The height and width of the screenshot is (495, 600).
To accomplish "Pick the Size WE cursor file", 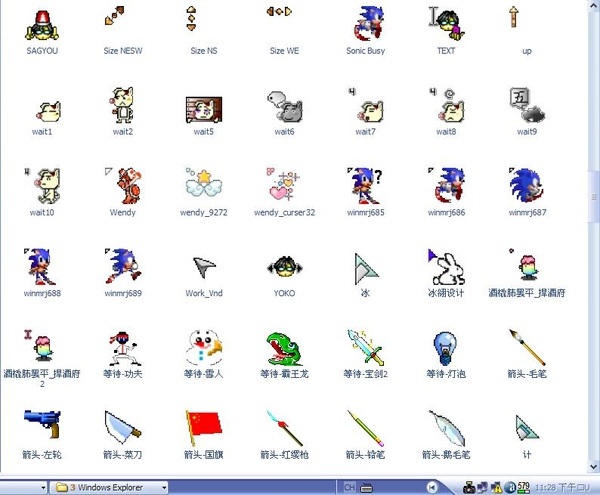I will [x=279, y=11].
